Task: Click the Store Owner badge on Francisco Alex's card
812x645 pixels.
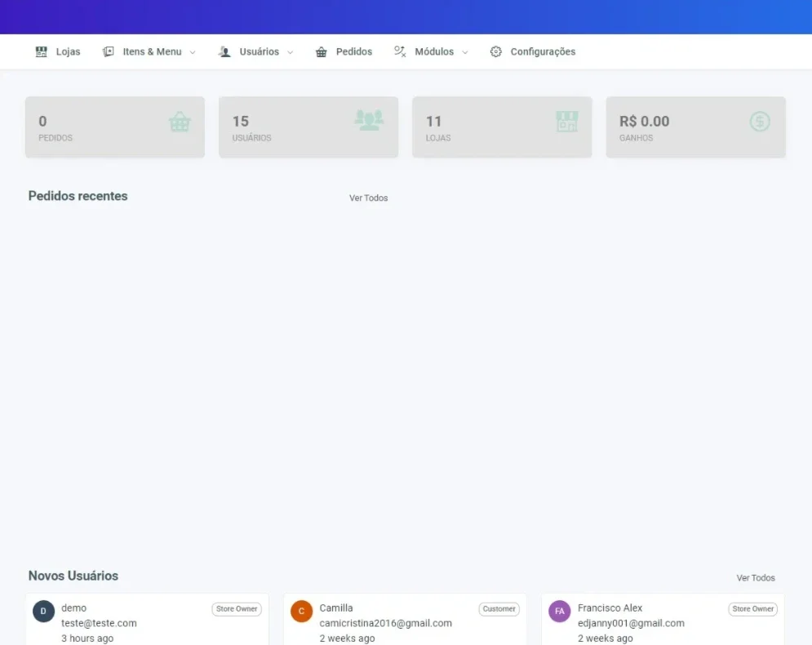Action: click(753, 609)
